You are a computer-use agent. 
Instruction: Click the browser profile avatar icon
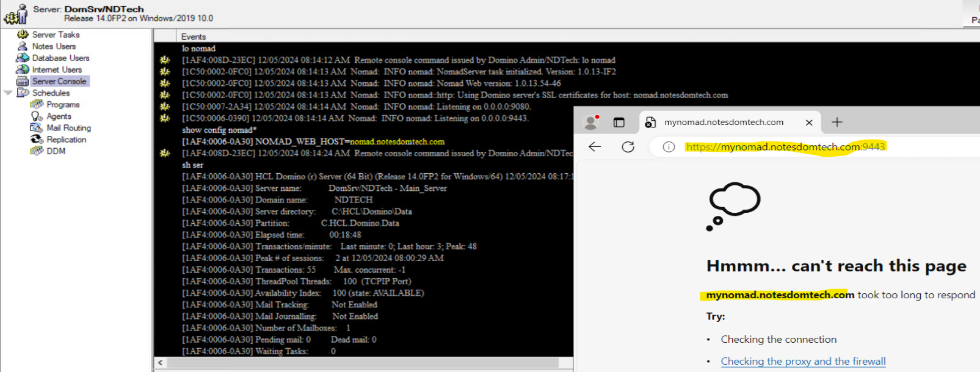pyautogui.click(x=591, y=122)
